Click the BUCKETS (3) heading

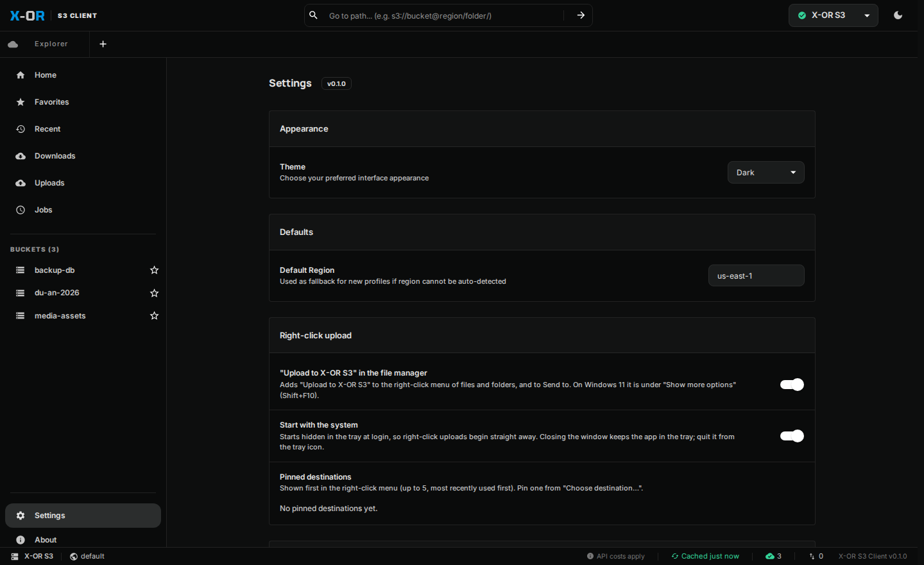pos(35,249)
